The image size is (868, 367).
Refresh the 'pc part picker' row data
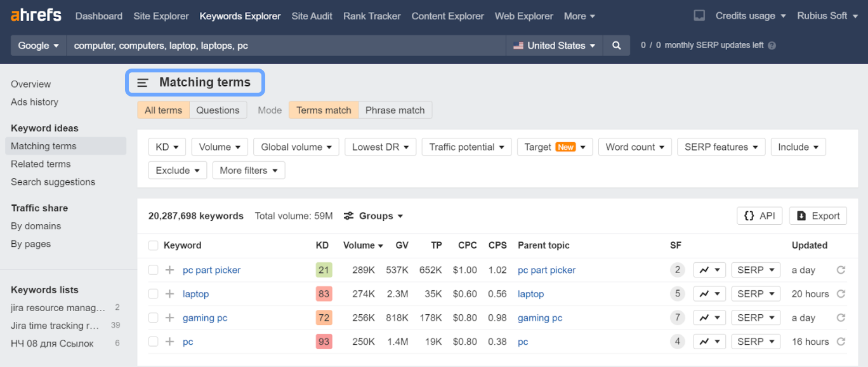841,270
